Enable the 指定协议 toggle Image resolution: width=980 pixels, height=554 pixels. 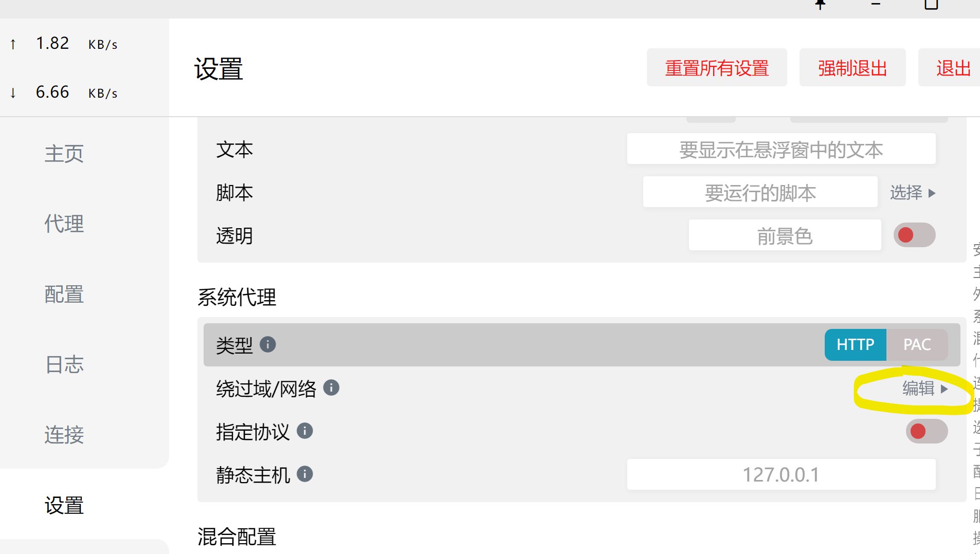pos(927,431)
